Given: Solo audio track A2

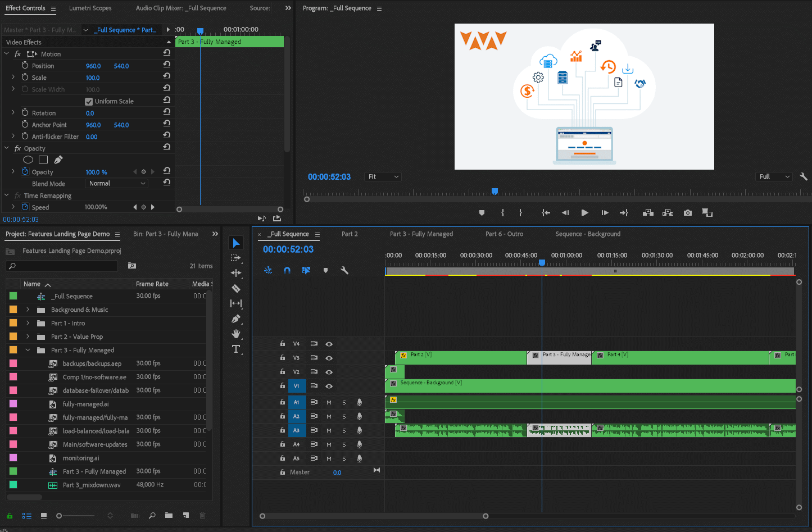Looking at the screenshot, I should click(344, 416).
